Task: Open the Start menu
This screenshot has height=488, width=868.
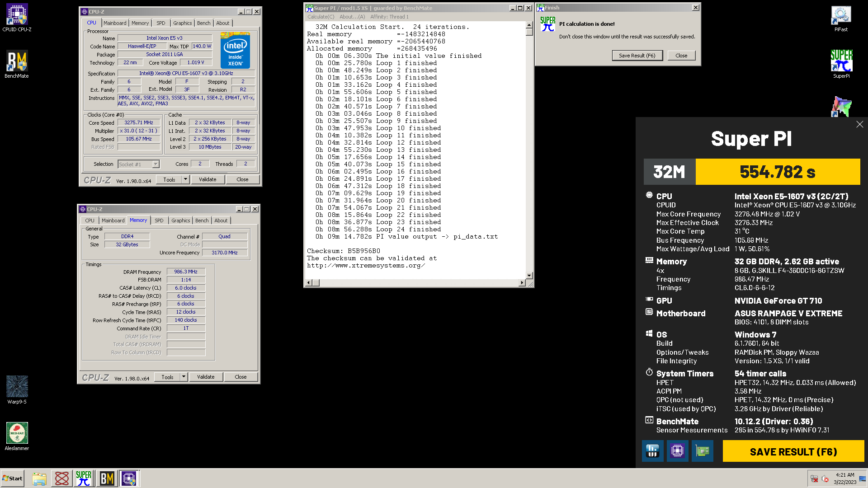Action: click(x=13, y=479)
